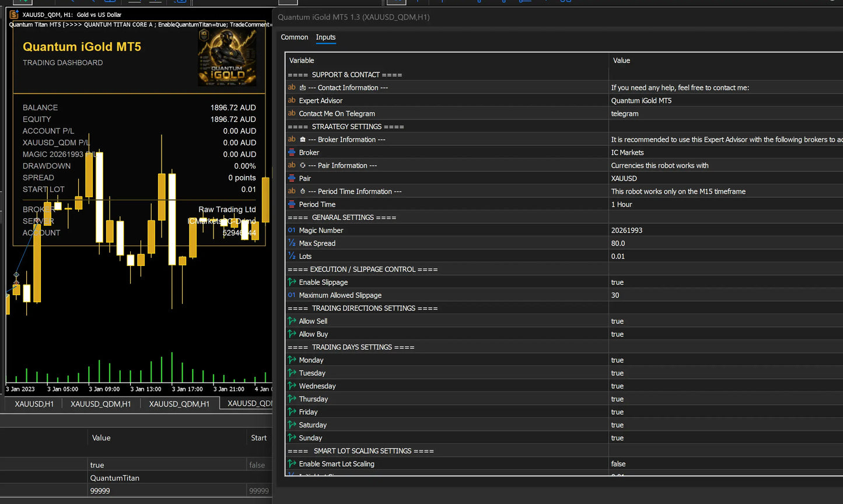
Task: Click the boolean icon of the Sunday row
Action: point(292,438)
